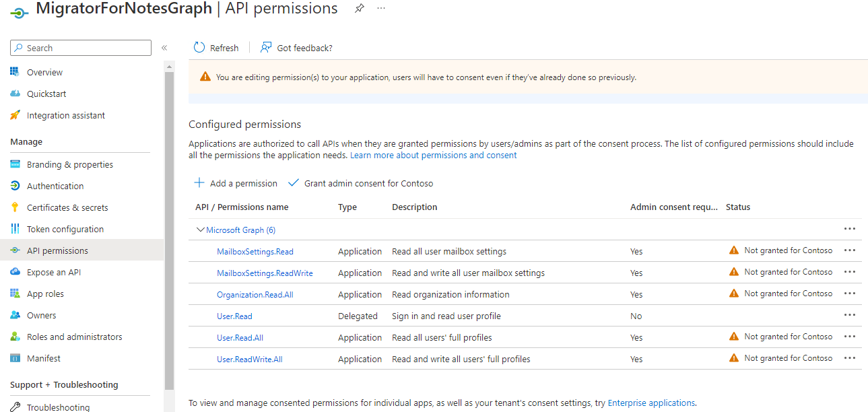Collapse the navigation pane with the double chevron
This screenshot has height=412, width=868.
point(164,48)
